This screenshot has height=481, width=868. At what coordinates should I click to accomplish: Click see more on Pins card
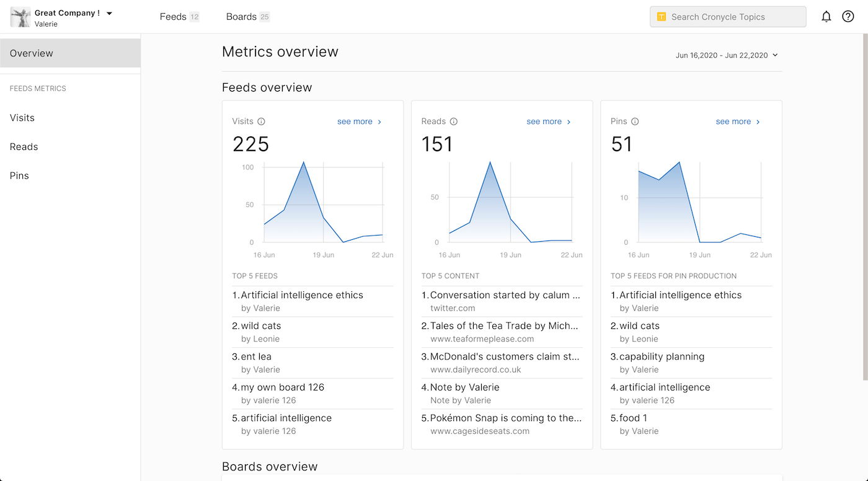coord(737,121)
